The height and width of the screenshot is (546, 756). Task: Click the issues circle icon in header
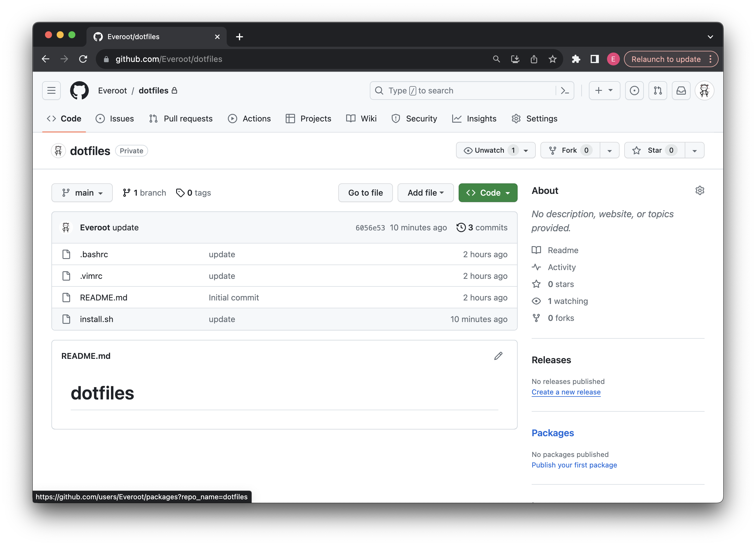click(634, 91)
